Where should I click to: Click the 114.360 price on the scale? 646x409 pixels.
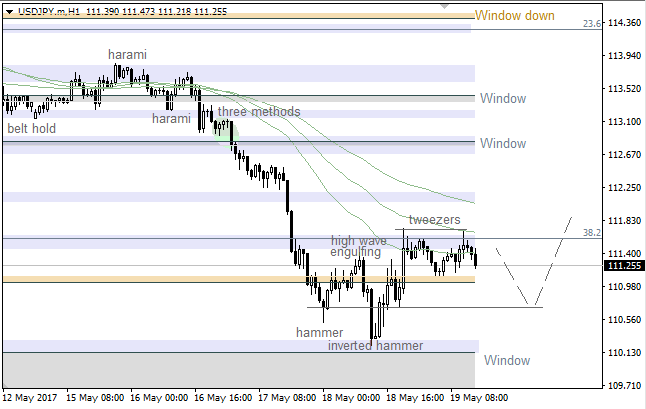625,23
